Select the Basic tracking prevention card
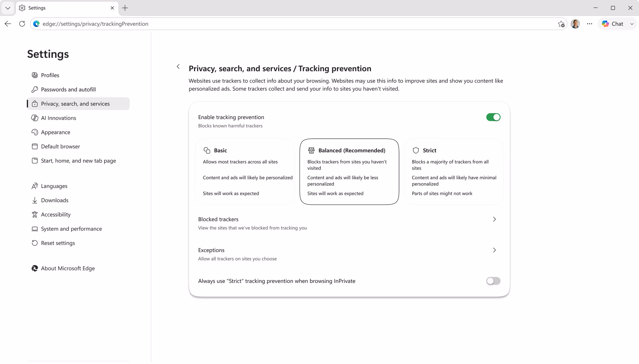Screen dimensions: 639x364 (x=245, y=172)
